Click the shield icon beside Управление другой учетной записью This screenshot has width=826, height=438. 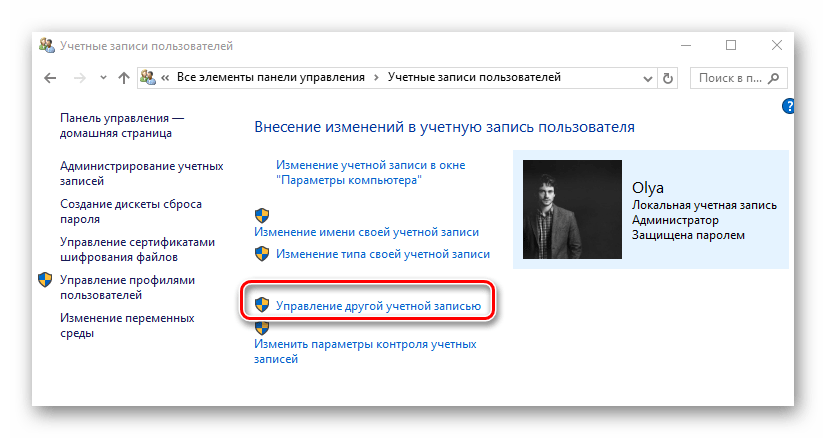pos(262,304)
